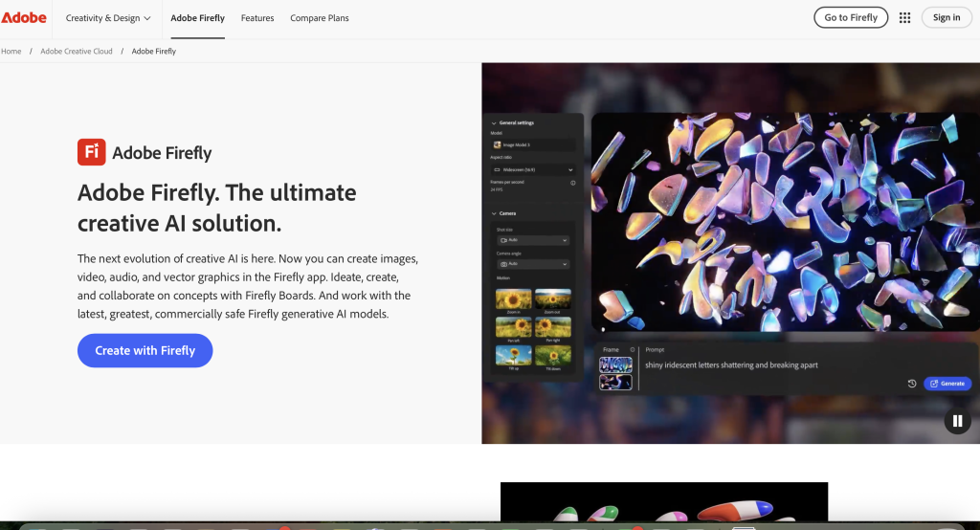Collapse the General settings section
The width and height of the screenshot is (980, 530).
click(x=494, y=123)
